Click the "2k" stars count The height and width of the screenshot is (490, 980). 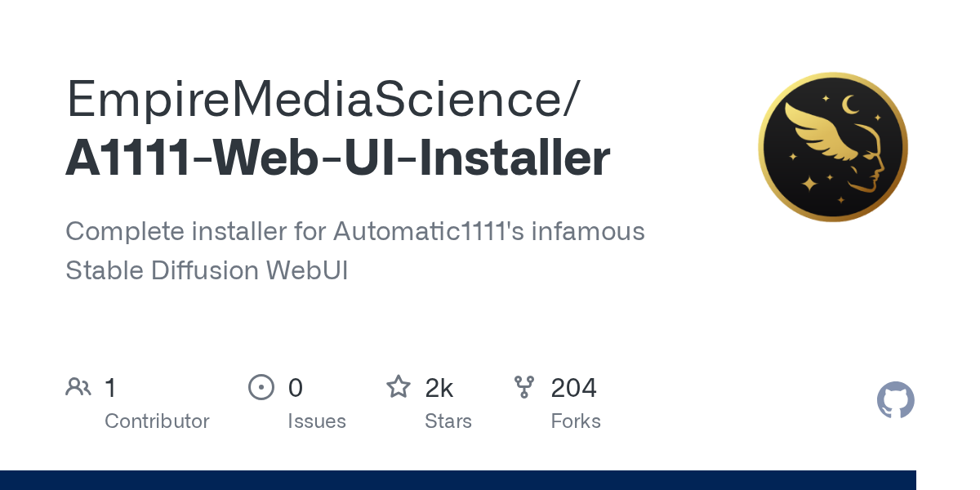tap(439, 388)
